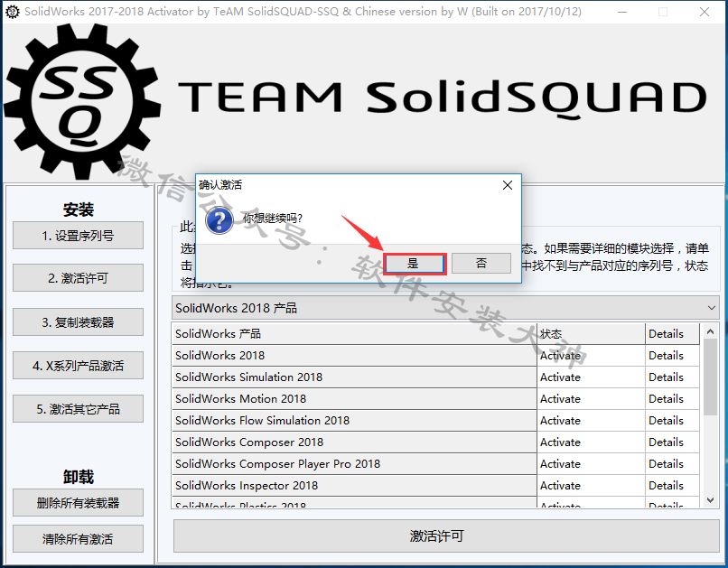Click 清除所有激活 button
Image resolution: width=728 pixels, height=568 pixels.
click(x=78, y=539)
